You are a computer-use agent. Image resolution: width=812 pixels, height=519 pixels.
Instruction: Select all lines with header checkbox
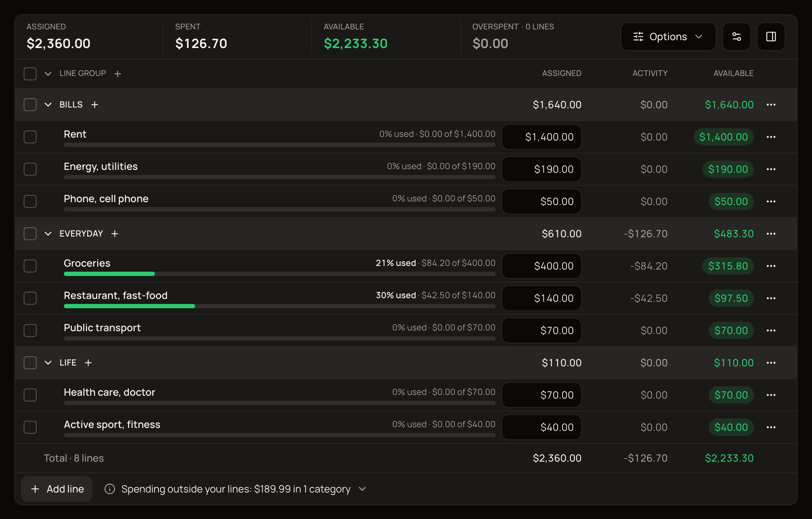point(30,73)
